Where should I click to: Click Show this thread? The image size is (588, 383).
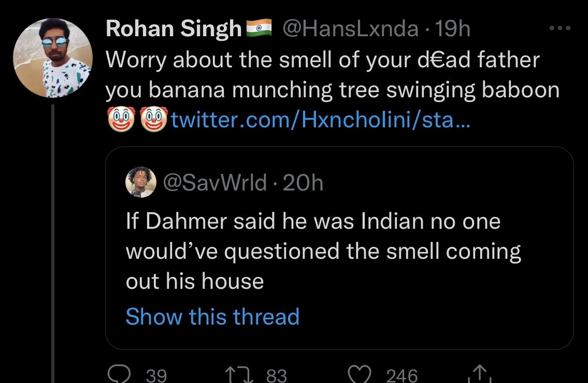(212, 316)
